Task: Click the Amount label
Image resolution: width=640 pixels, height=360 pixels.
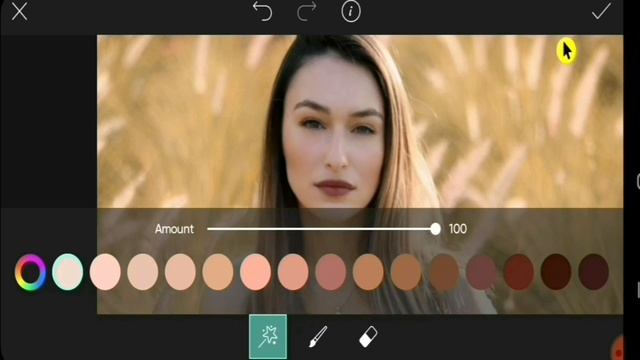Action: (174, 229)
